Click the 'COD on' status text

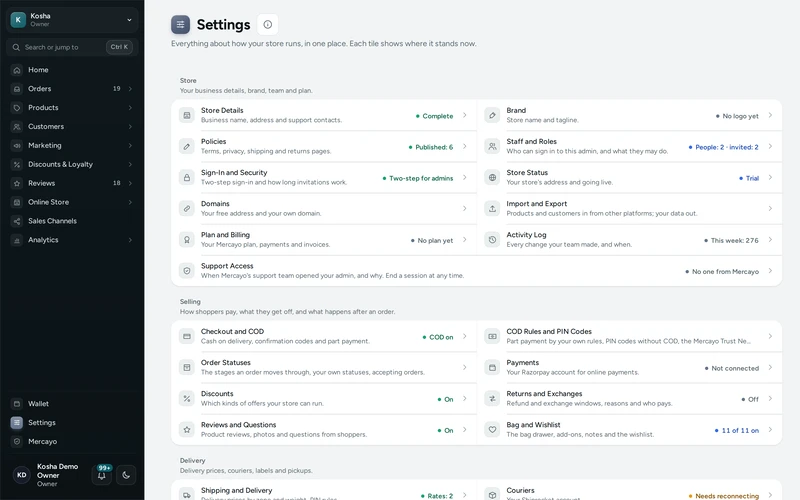pyautogui.click(x=438, y=337)
